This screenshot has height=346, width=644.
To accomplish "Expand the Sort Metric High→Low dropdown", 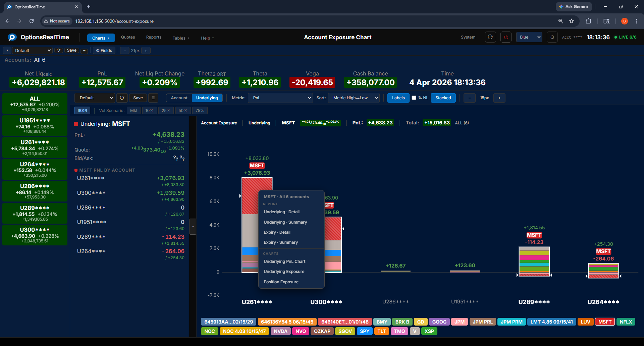I will pyautogui.click(x=354, y=98).
